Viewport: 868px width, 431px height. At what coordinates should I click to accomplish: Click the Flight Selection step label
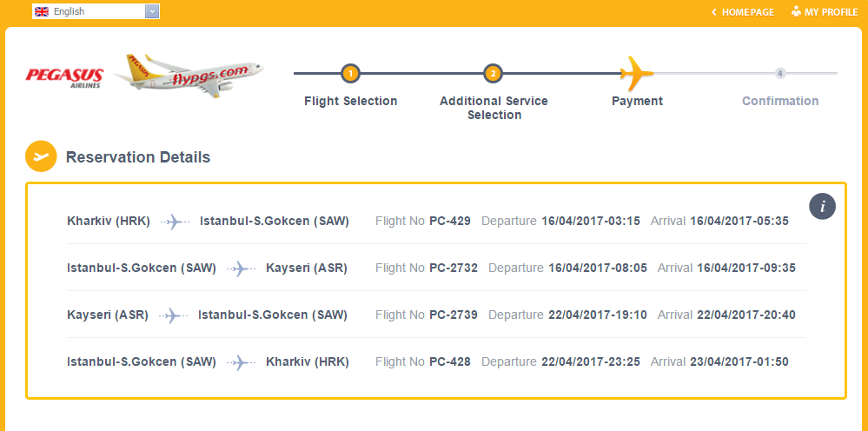tap(350, 101)
